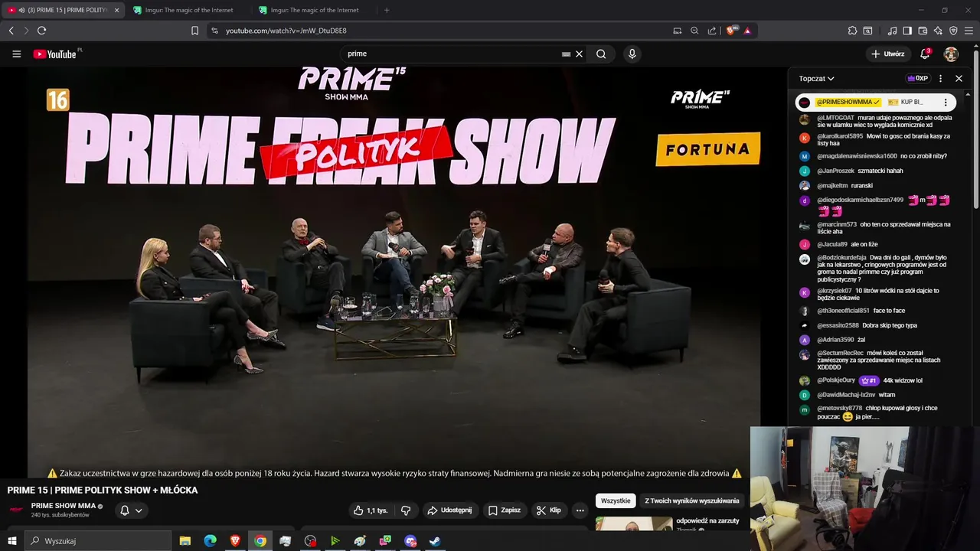The width and height of the screenshot is (980, 551).
Task: Open playlist music note icon
Action: pyautogui.click(x=892, y=31)
